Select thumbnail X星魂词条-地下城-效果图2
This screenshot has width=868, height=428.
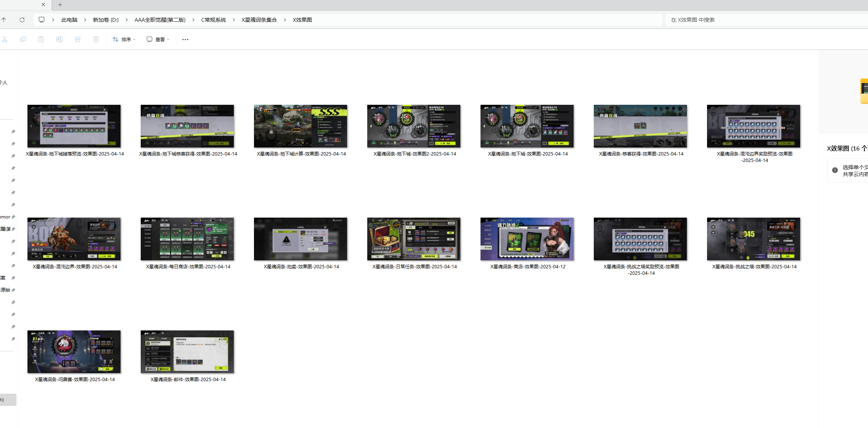coord(414,126)
